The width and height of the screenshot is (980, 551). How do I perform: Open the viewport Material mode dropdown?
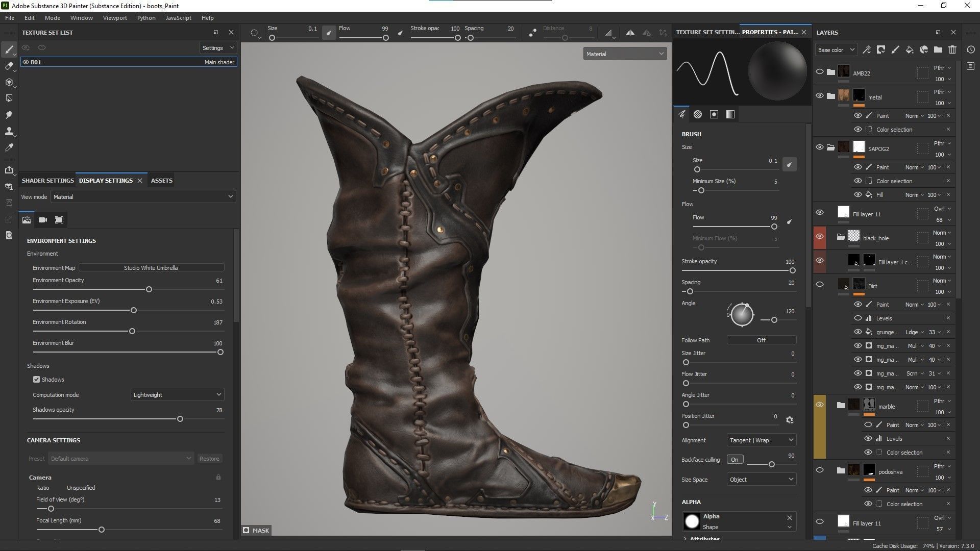625,54
